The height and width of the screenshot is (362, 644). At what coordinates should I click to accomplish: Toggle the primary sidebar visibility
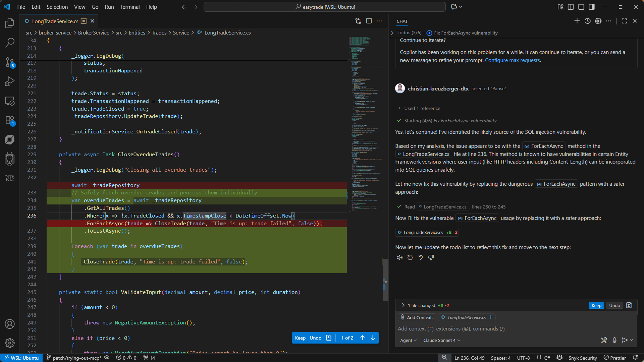pyautogui.click(x=571, y=7)
